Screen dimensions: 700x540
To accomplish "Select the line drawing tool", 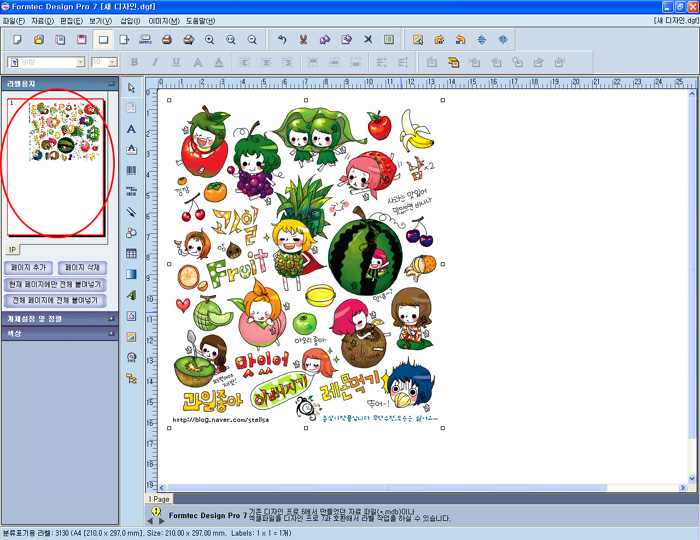I will 131,212.
